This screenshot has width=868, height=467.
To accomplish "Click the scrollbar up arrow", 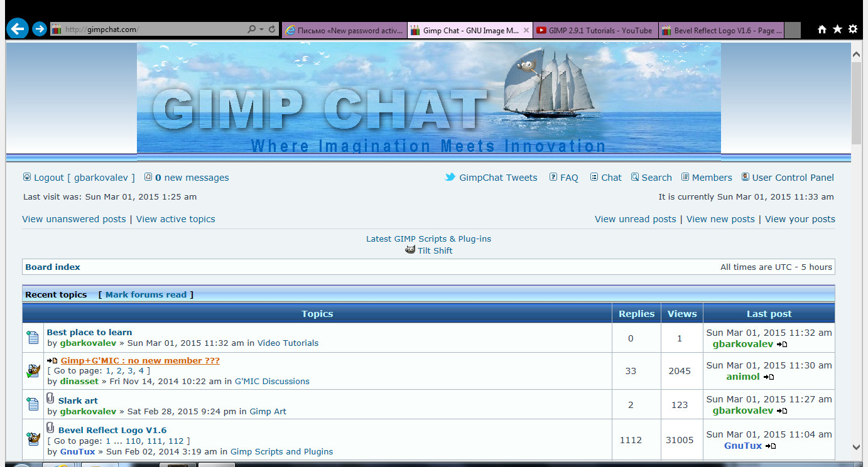I will tap(857, 55).
